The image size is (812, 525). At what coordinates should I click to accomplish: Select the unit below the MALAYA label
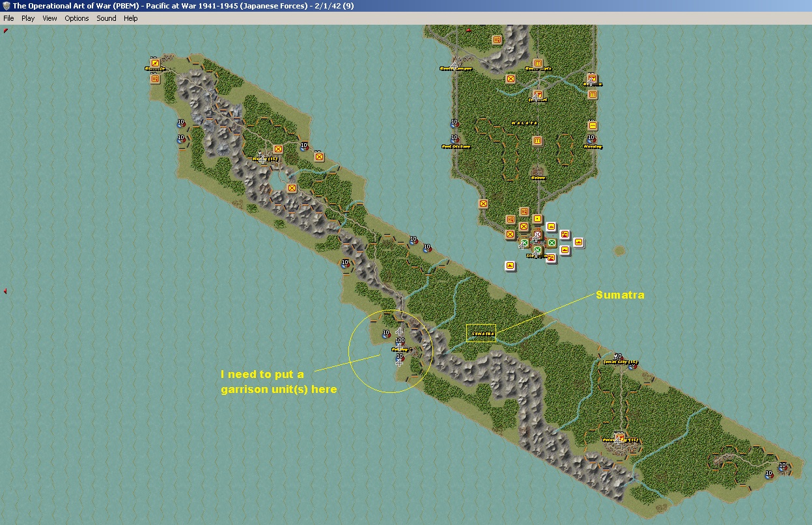coord(538,141)
